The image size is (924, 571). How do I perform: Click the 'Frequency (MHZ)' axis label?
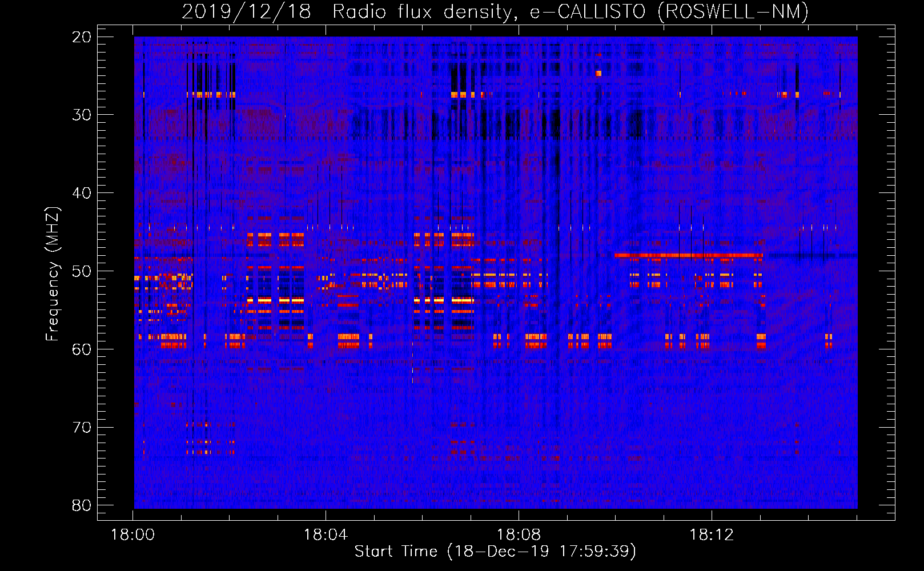point(53,274)
